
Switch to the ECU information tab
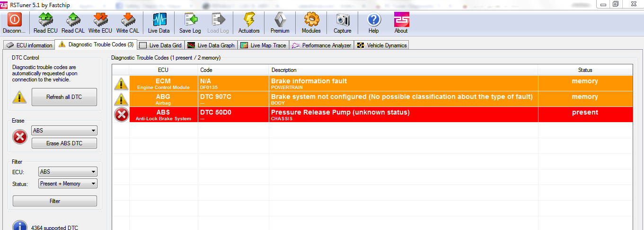tap(29, 45)
